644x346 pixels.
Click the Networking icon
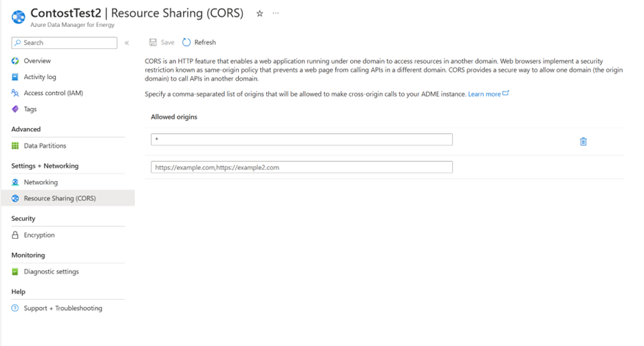click(15, 182)
